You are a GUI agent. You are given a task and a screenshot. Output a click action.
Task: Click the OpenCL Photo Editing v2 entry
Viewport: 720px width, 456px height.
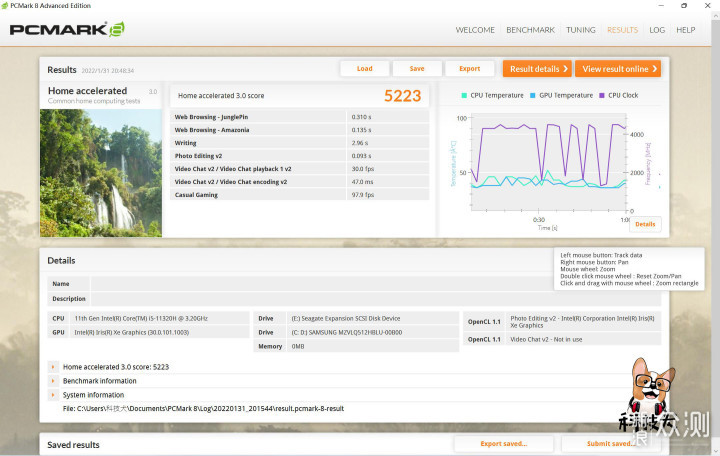pyautogui.click(x=582, y=321)
